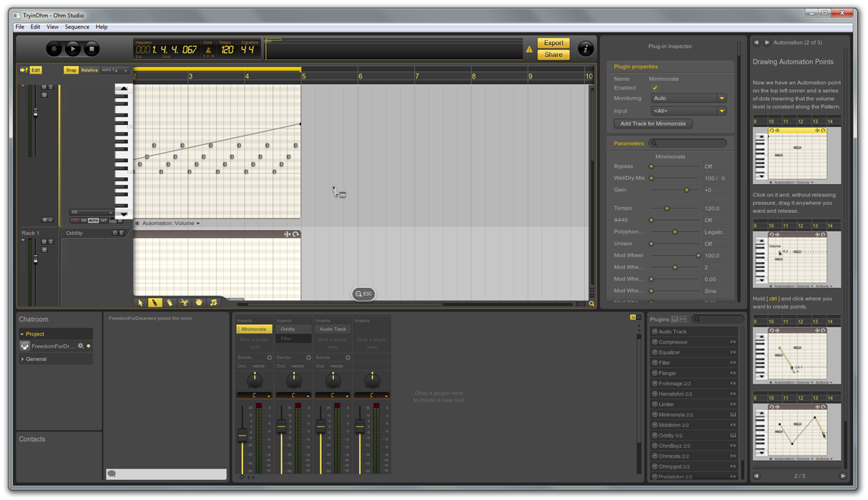Select the pointer arrow tool
Image resolution: width=868 pixels, height=500 pixels.
[141, 303]
